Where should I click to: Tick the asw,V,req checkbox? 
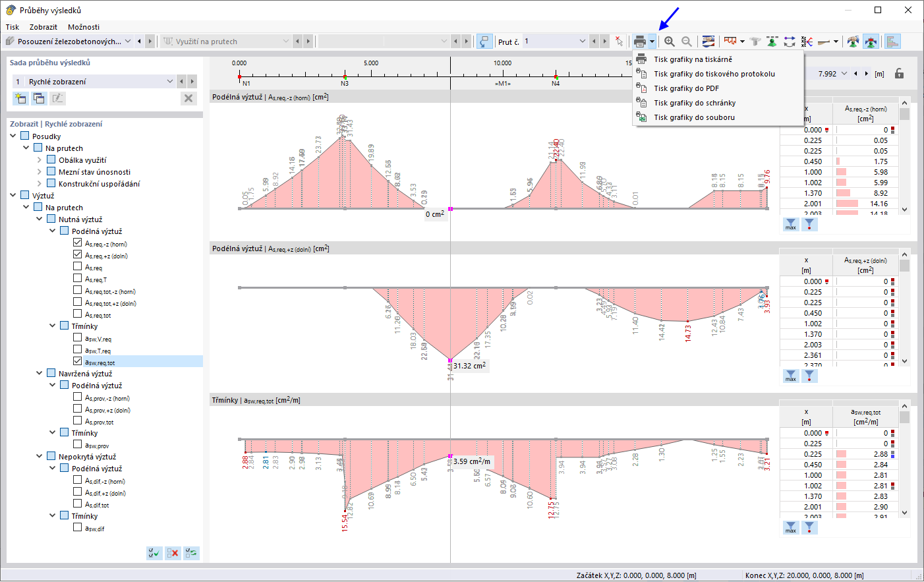pos(78,338)
